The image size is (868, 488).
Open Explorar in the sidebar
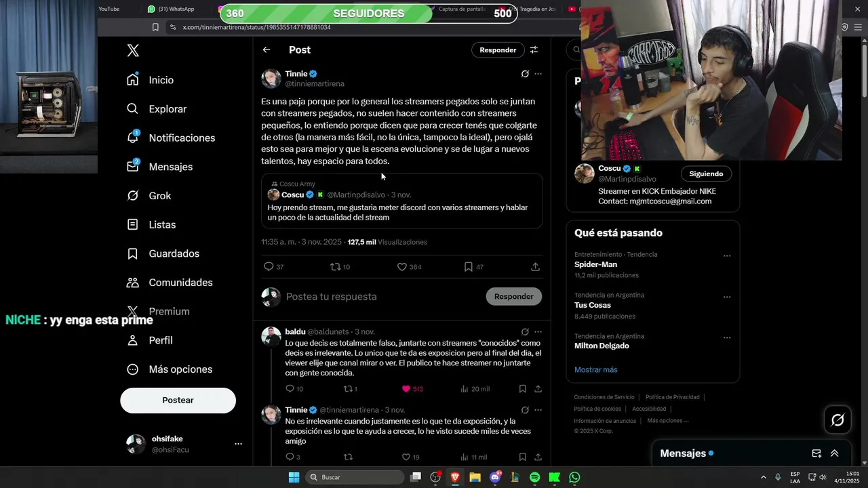156,109
